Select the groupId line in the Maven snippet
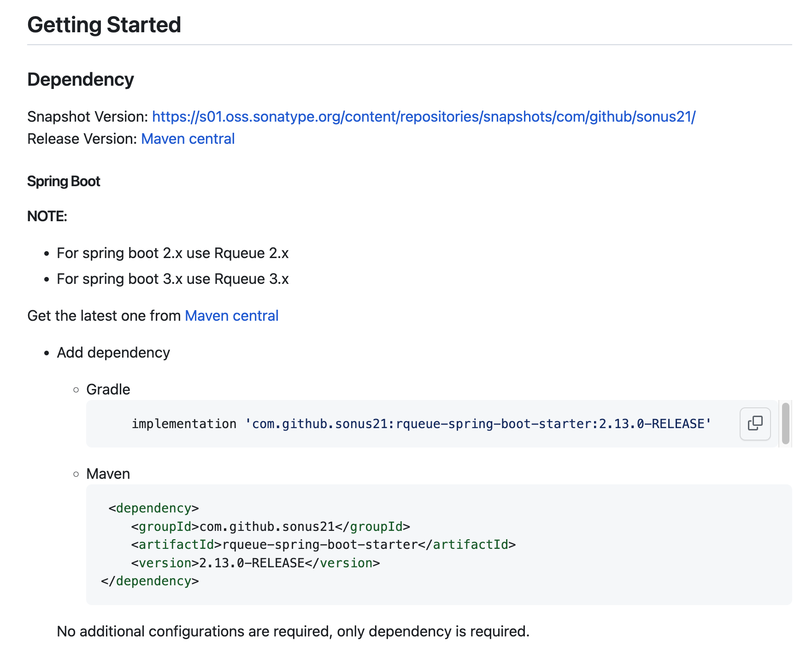The height and width of the screenshot is (659, 812). tap(270, 526)
